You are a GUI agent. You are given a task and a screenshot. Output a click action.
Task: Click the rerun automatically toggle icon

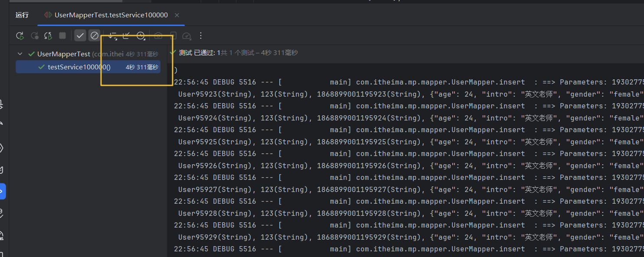48,36
